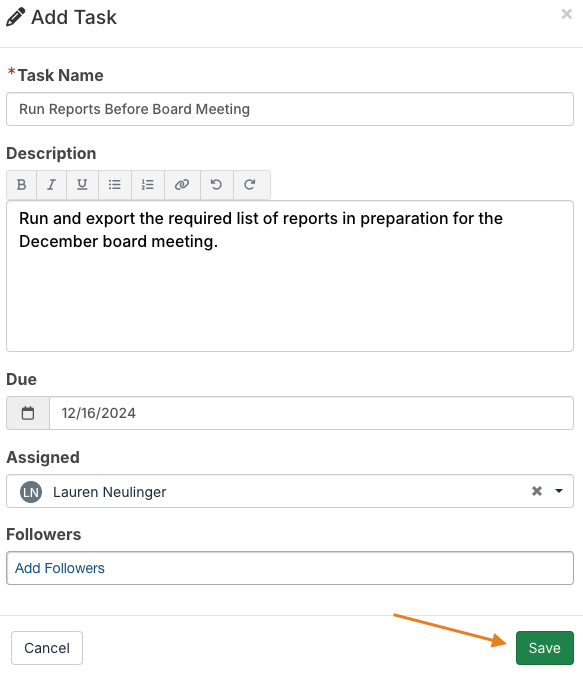Insert a bulleted list
Screen dimensions: 583x678
115,185
